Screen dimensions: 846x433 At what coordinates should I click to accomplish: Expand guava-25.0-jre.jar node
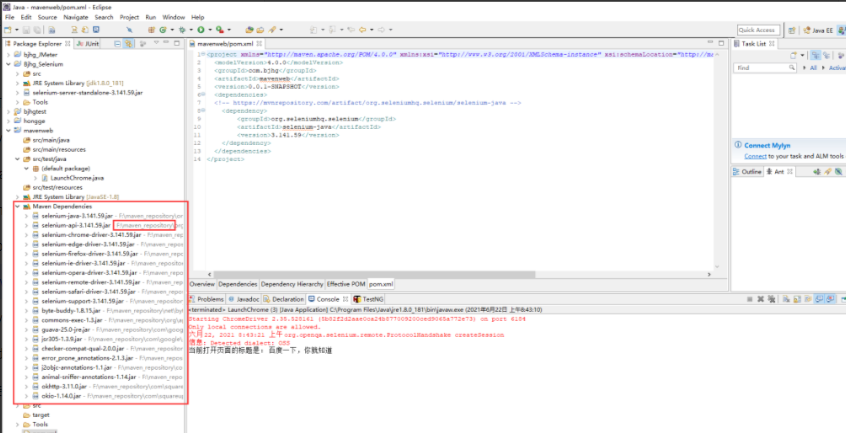pos(26,329)
